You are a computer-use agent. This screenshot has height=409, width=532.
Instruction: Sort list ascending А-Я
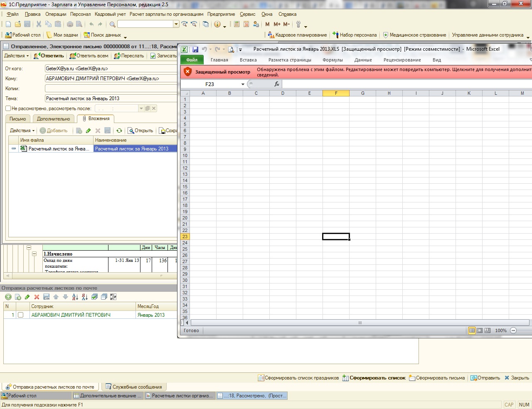coord(75,297)
